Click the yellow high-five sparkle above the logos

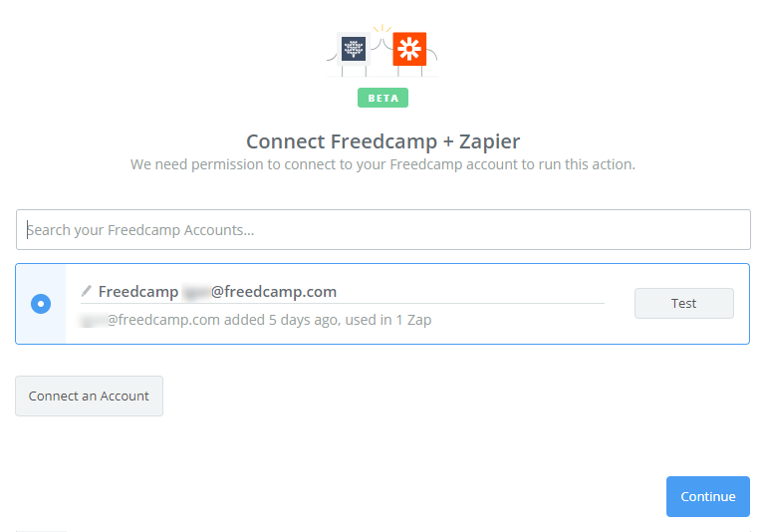382,29
